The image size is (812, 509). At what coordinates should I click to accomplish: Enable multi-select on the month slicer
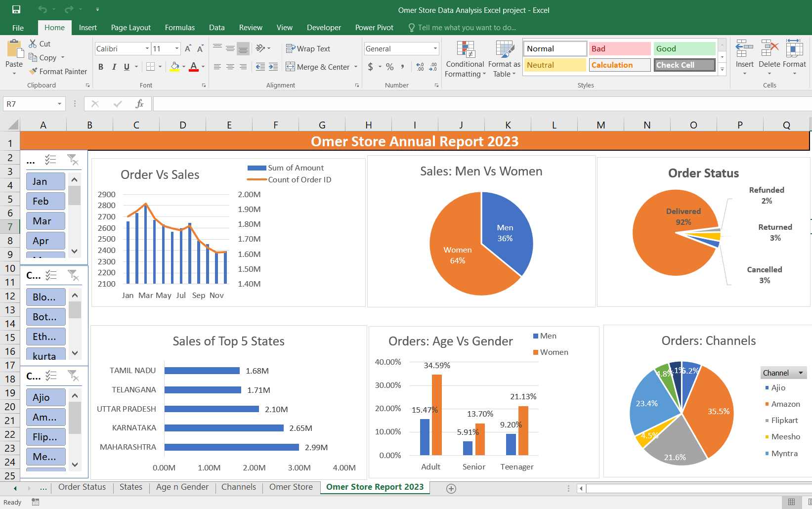click(x=50, y=159)
